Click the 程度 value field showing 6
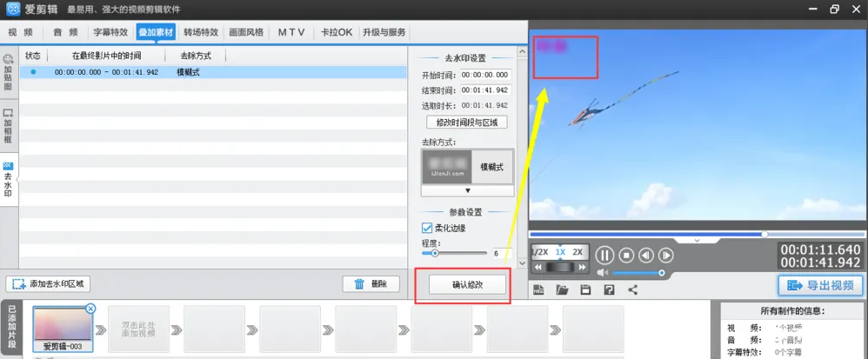Viewport: 868px width, 359px height. point(501,253)
